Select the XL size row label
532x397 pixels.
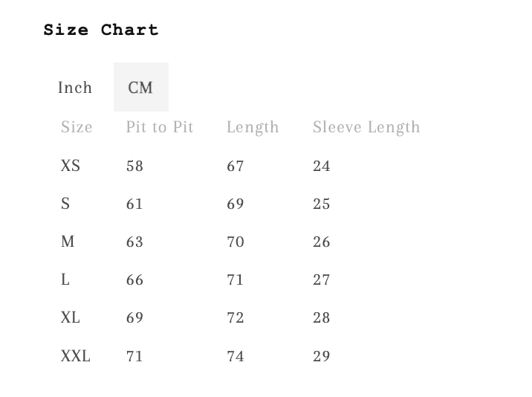[x=71, y=317]
